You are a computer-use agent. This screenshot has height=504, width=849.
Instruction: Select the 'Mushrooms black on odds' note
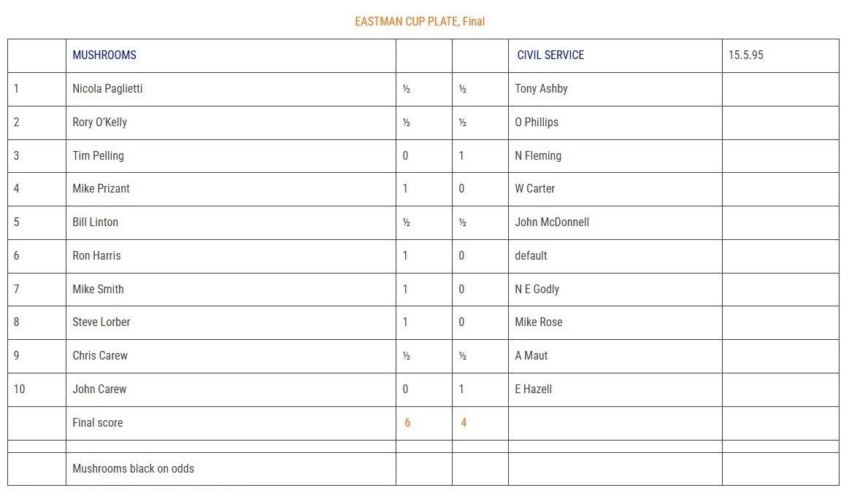pyautogui.click(x=133, y=469)
